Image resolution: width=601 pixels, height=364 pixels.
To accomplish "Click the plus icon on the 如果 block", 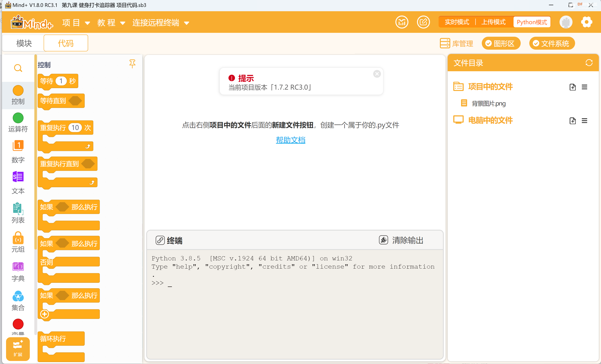I will [x=44, y=314].
